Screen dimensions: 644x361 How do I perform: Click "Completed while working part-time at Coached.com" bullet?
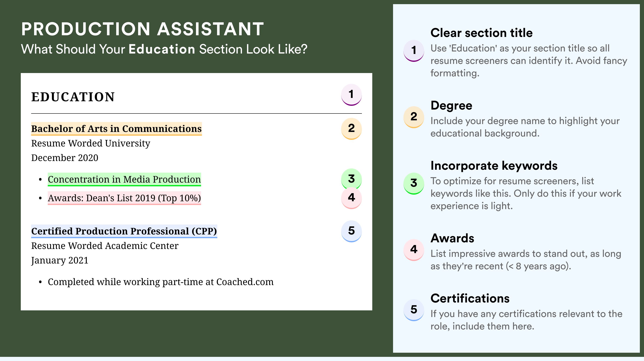(161, 282)
